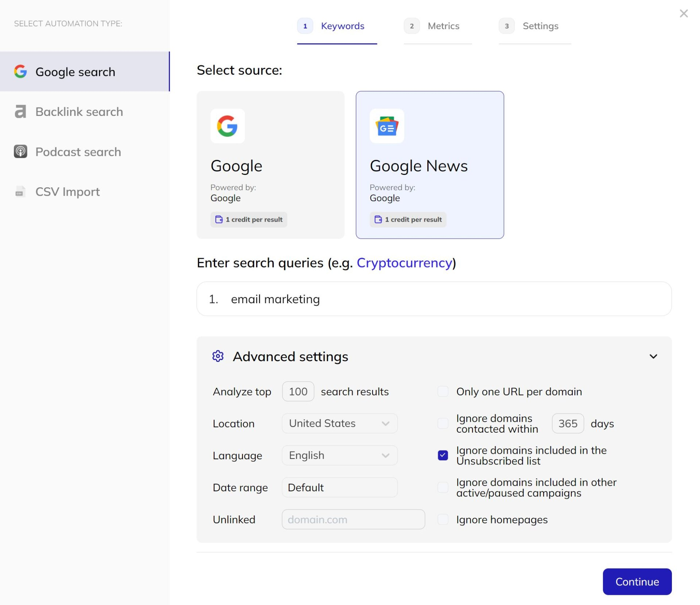Click the 365 days input field

pyautogui.click(x=568, y=423)
